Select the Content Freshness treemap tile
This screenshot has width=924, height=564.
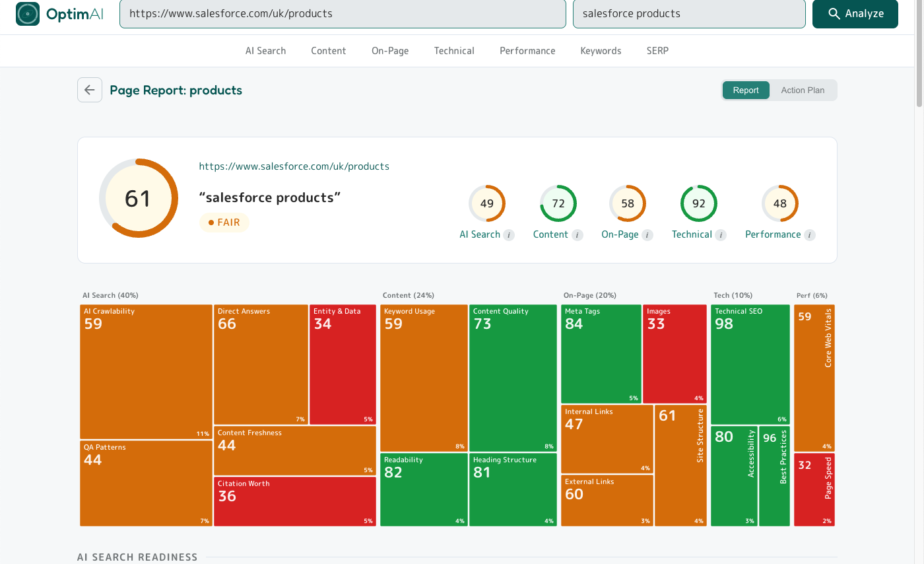pos(295,451)
